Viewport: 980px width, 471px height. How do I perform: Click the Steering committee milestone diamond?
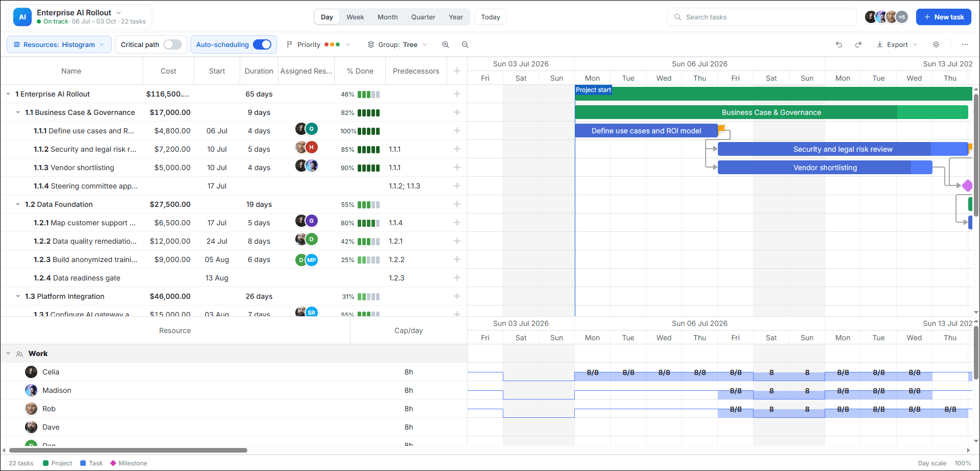967,186
